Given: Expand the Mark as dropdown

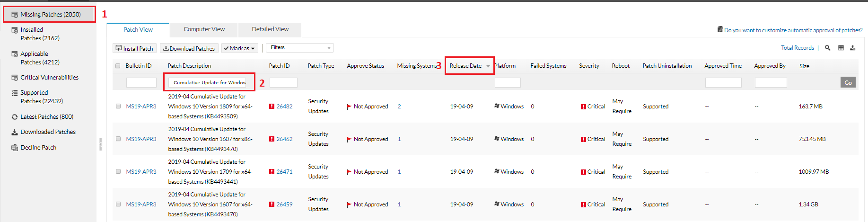Looking at the screenshot, I should [x=239, y=48].
